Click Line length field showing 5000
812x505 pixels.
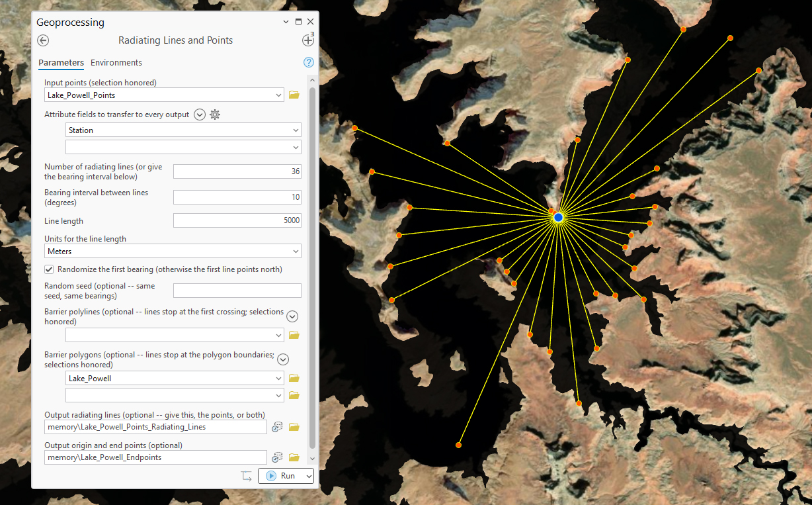click(x=237, y=220)
